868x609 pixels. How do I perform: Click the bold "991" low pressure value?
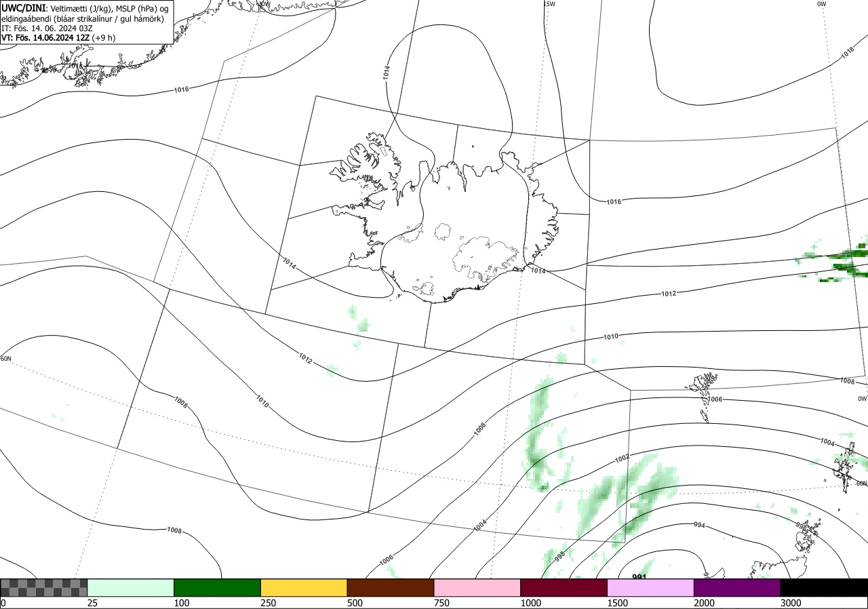tap(639, 577)
